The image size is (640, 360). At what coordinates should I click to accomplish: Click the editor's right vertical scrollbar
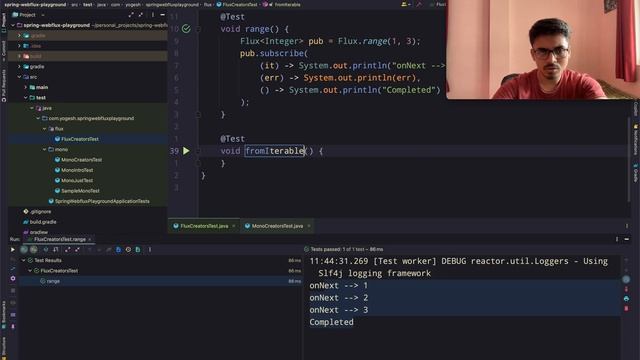[x=629, y=159]
